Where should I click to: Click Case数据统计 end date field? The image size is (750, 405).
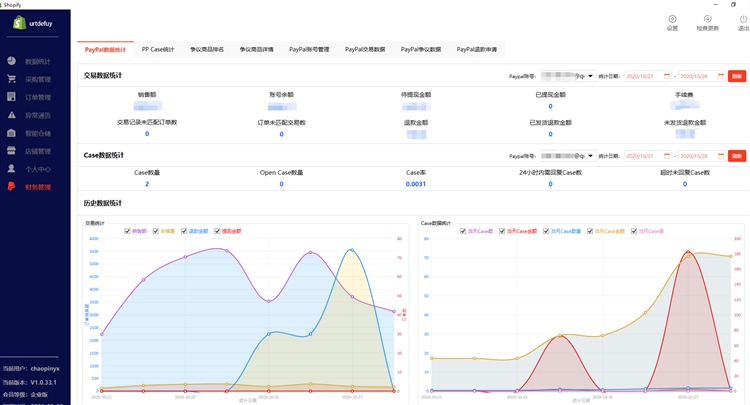tap(698, 156)
